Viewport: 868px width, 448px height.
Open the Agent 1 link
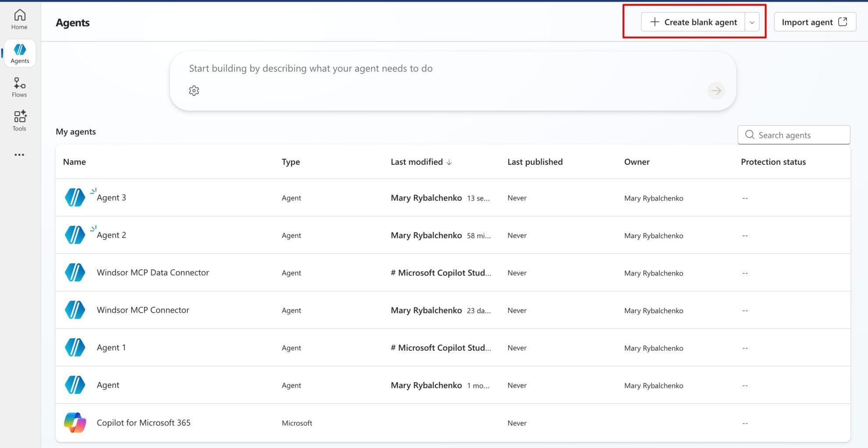coord(111,348)
